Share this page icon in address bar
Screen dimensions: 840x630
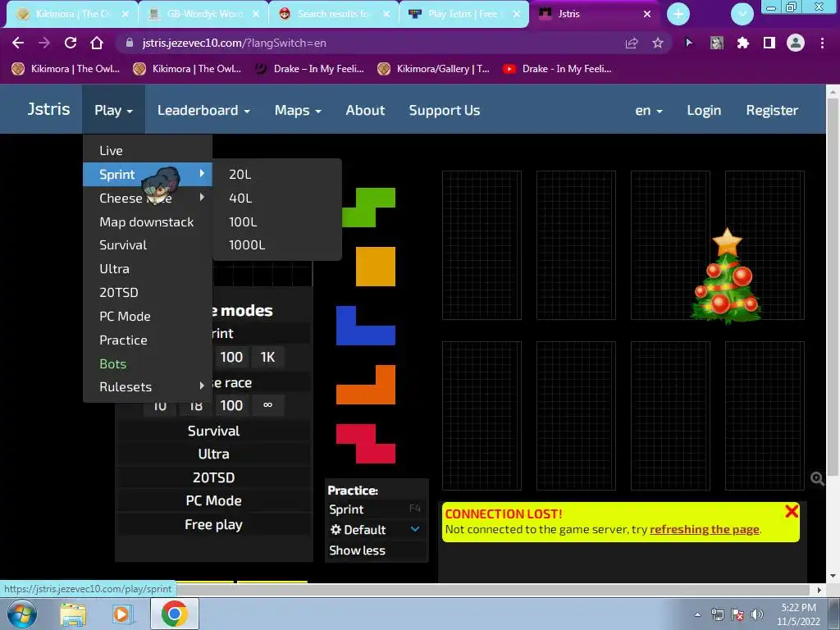(632, 43)
